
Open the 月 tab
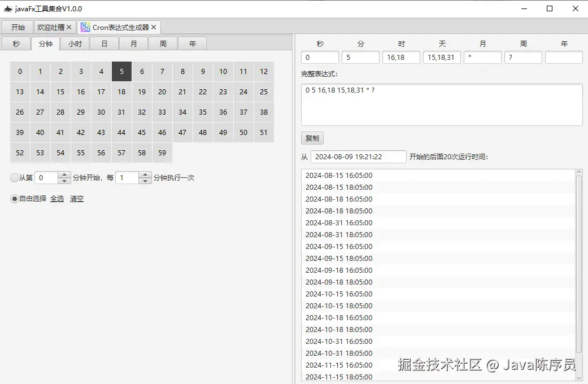point(133,44)
